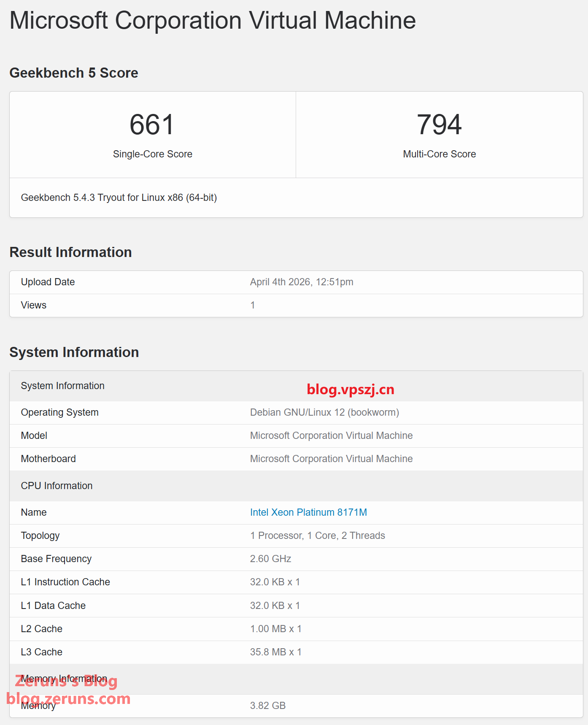Click the page title Microsoft Corporation Virtual Machine

[x=213, y=20]
